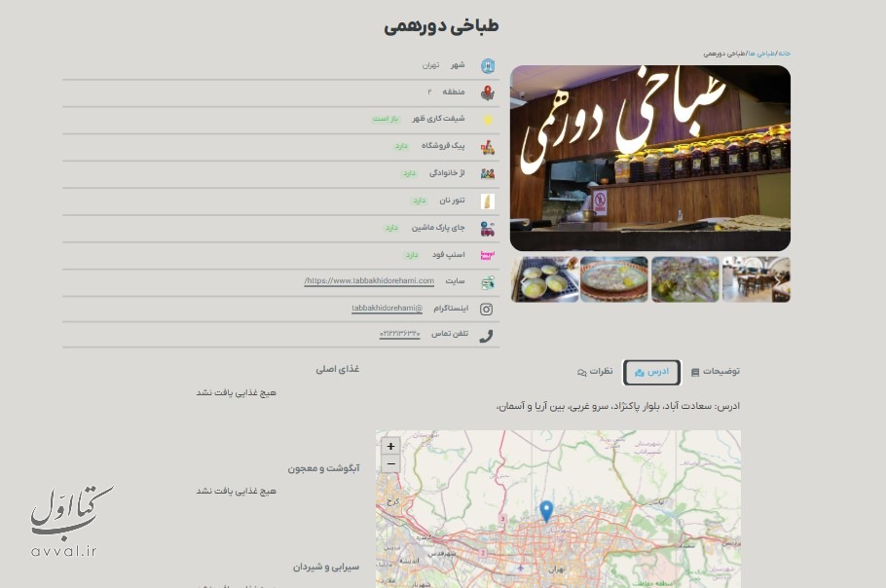Switch to the نظرات (comments) tab

click(595, 372)
